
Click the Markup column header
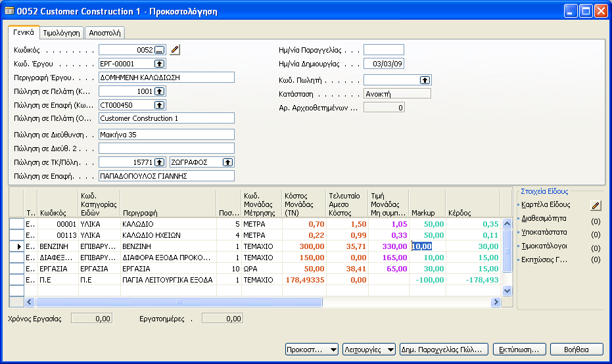(x=427, y=204)
